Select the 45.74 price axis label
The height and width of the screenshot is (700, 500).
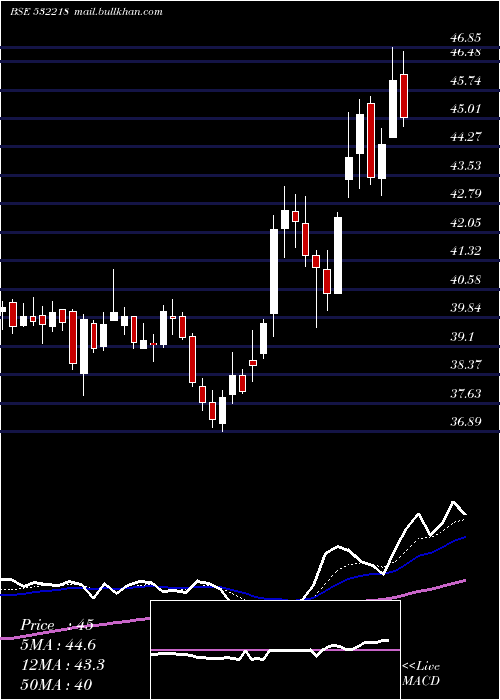point(466,81)
